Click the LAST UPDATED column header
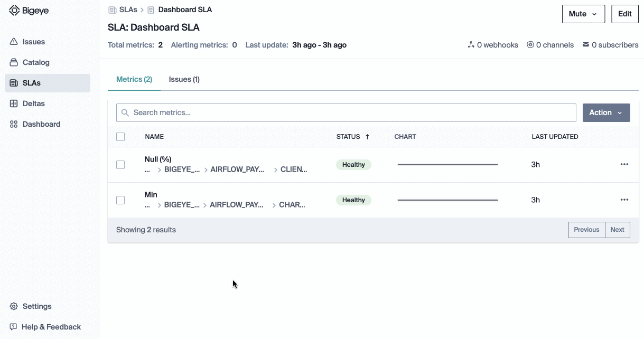This screenshot has height=339, width=644. pyautogui.click(x=555, y=137)
